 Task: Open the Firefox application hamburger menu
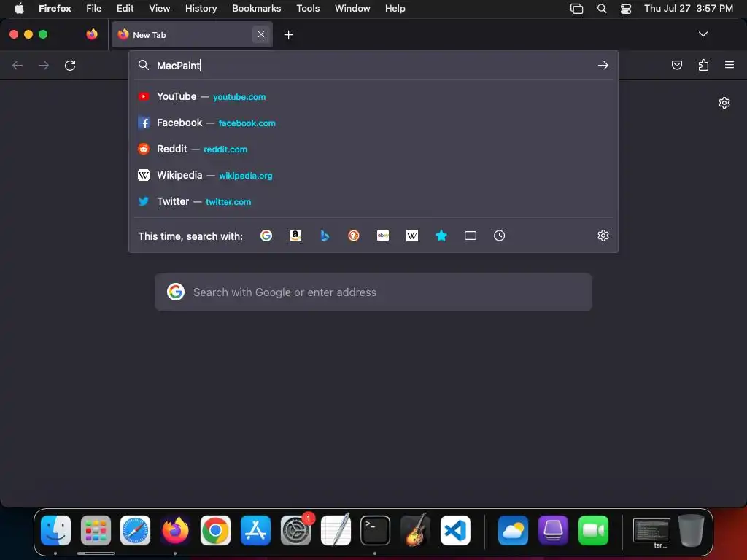[x=729, y=65]
